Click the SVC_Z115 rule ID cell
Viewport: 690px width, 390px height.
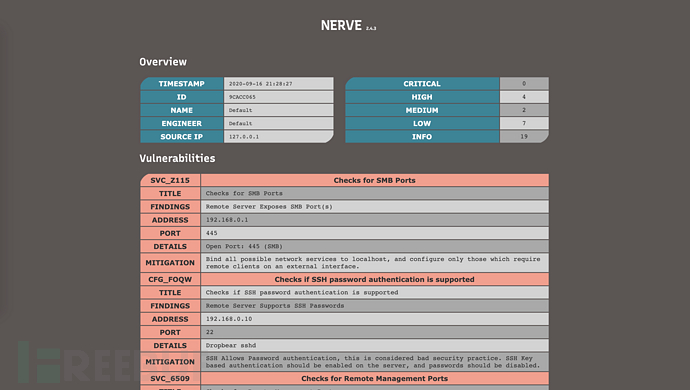coord(170,180)
